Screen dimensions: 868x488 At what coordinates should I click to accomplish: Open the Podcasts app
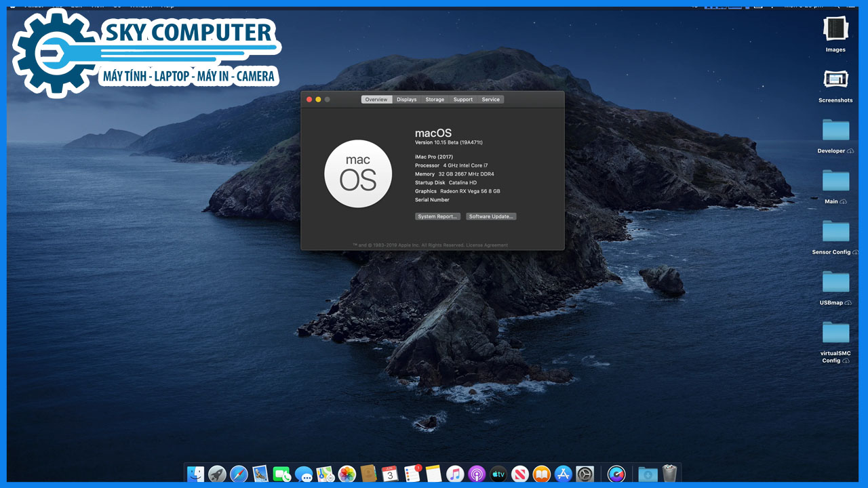477,474
